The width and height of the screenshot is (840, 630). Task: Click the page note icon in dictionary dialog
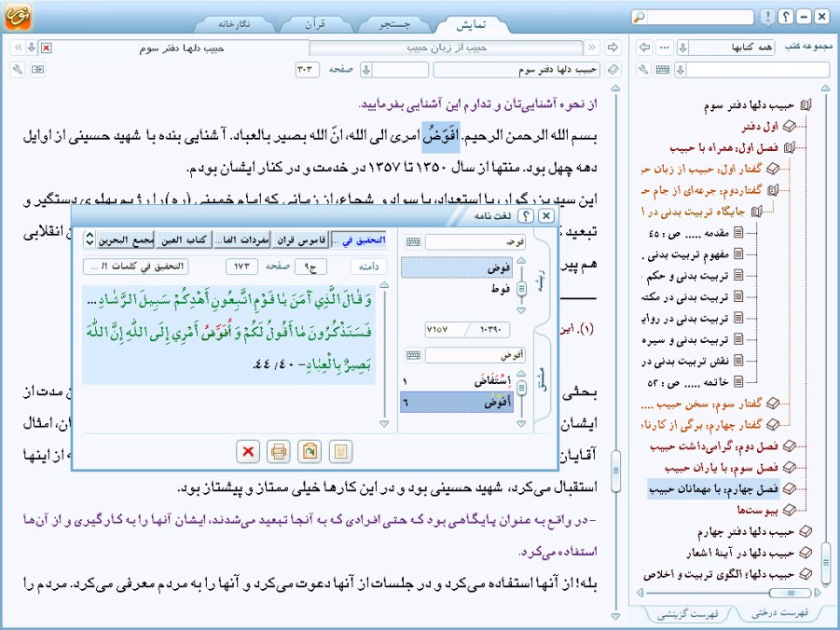[340, 452]
